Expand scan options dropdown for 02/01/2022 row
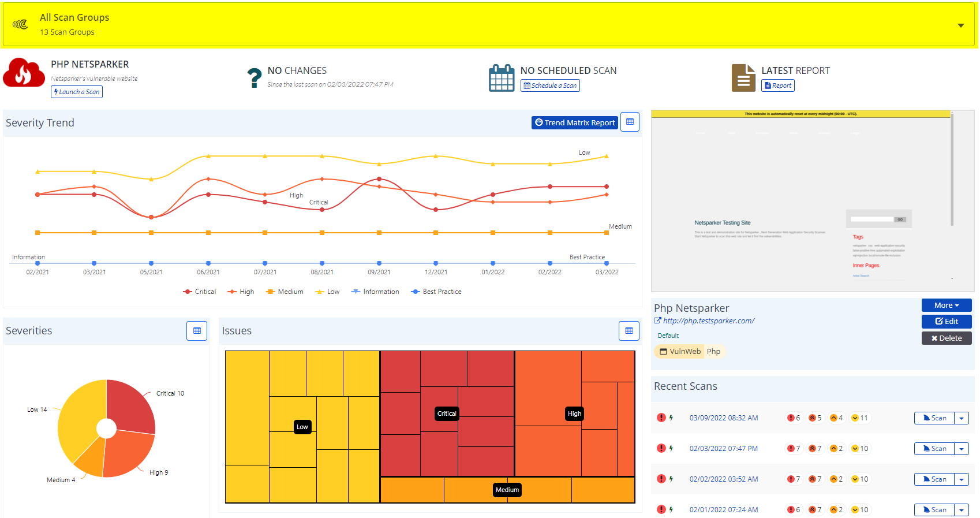Image resolution: width=980 pixels, height=518 pixels. [x=962, y=510]
